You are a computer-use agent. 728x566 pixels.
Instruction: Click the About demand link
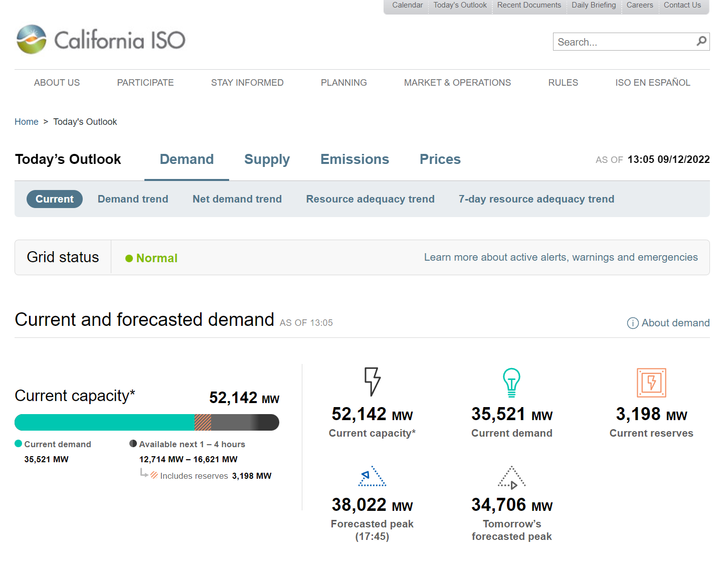click(x=675, y=323)
